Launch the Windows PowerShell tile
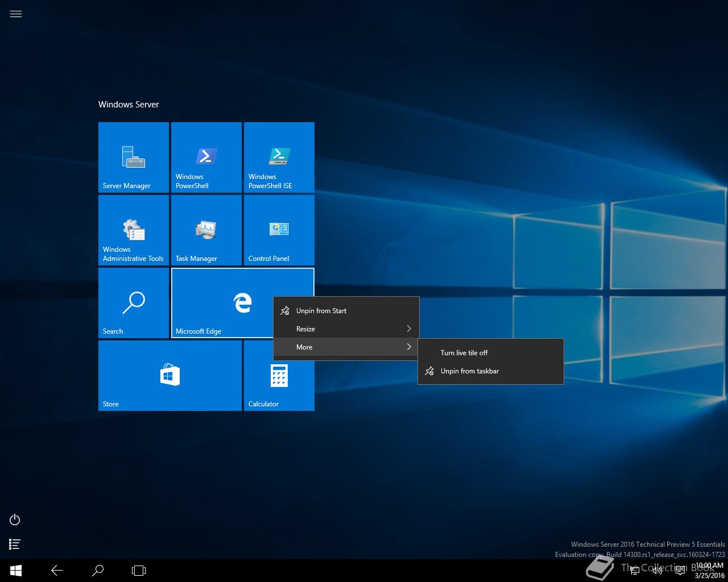 (x=206, y=157)
